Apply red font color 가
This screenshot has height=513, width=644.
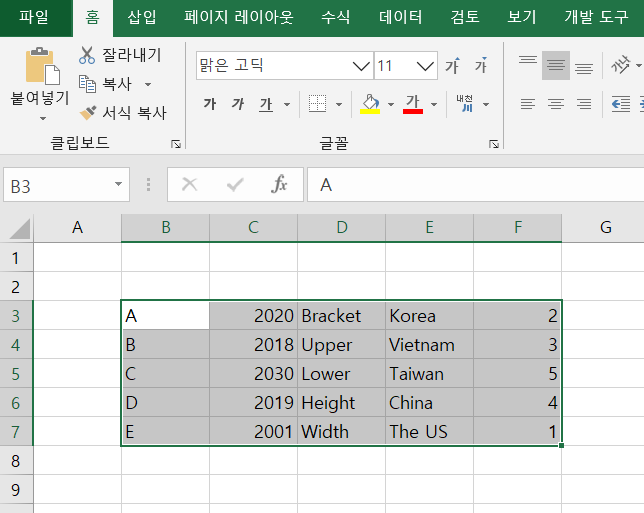(x=413, y=104)
